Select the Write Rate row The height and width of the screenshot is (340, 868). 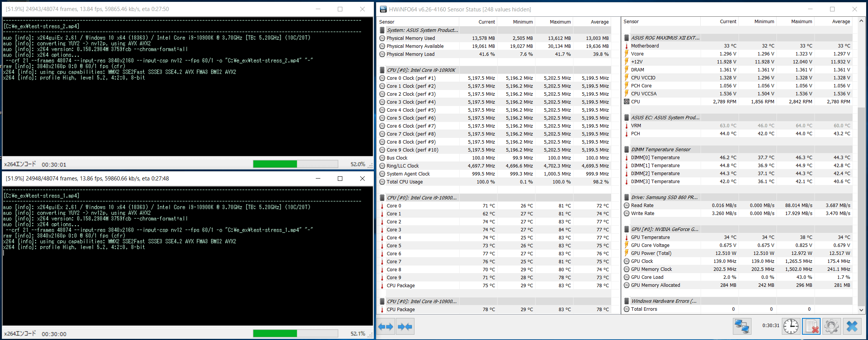[x=737, y=213]
